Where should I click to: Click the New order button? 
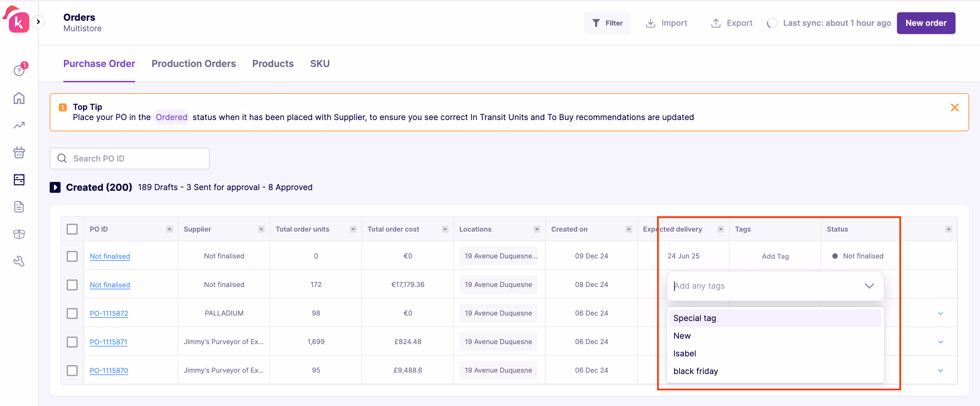(926, 23)
